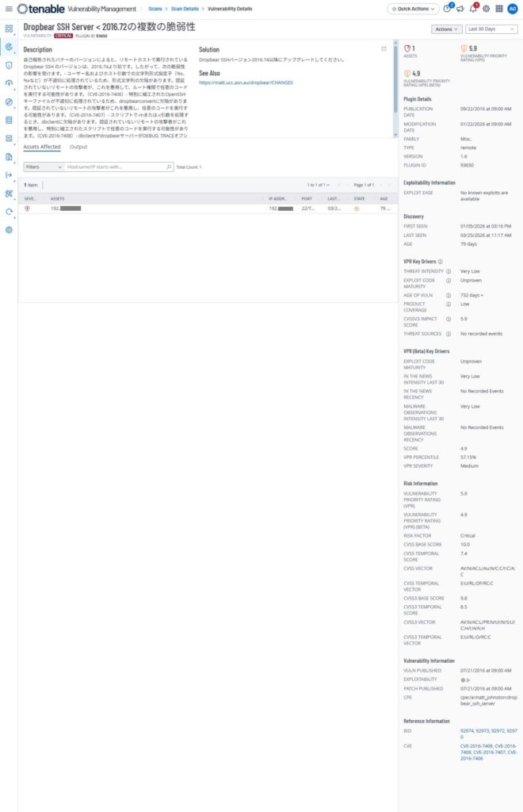
Task: Click the user avatar in header
Action: [x=512, y=9]
